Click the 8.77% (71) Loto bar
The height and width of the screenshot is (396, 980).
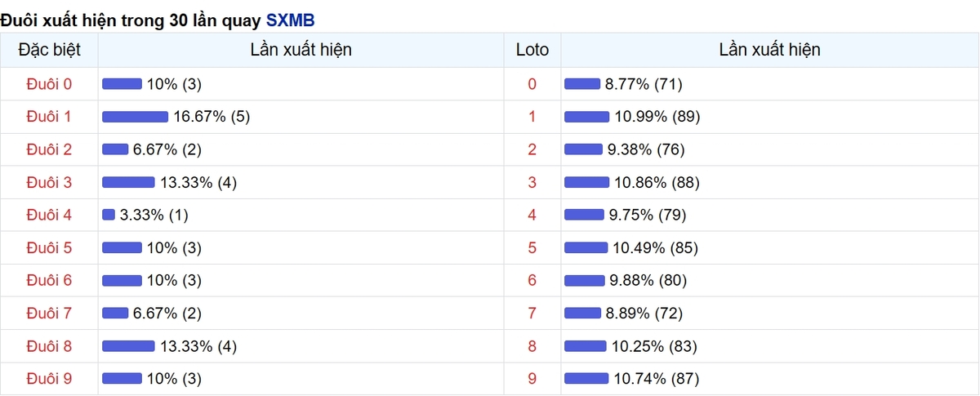pyautogui.click(x=582, y=84)
